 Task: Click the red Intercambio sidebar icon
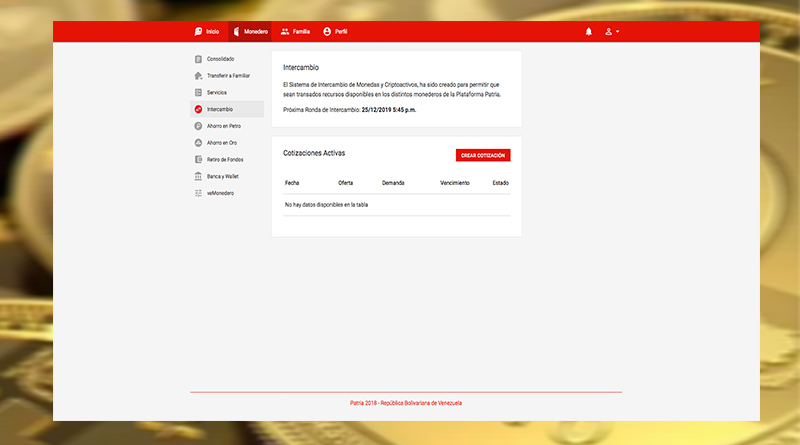[x=198, y=109]
